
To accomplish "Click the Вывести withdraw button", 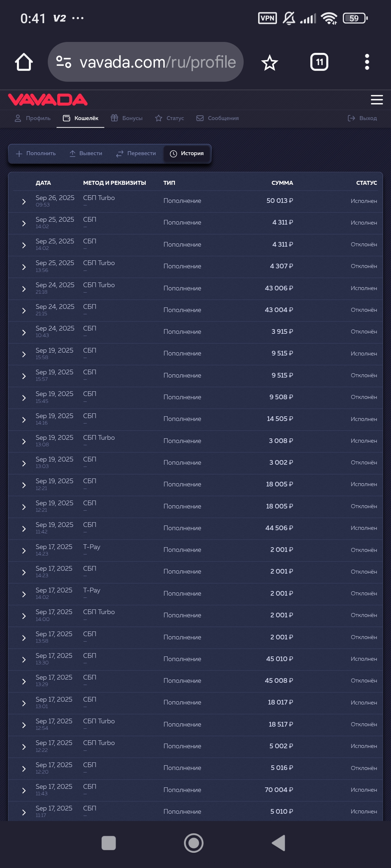I will 86,154.
